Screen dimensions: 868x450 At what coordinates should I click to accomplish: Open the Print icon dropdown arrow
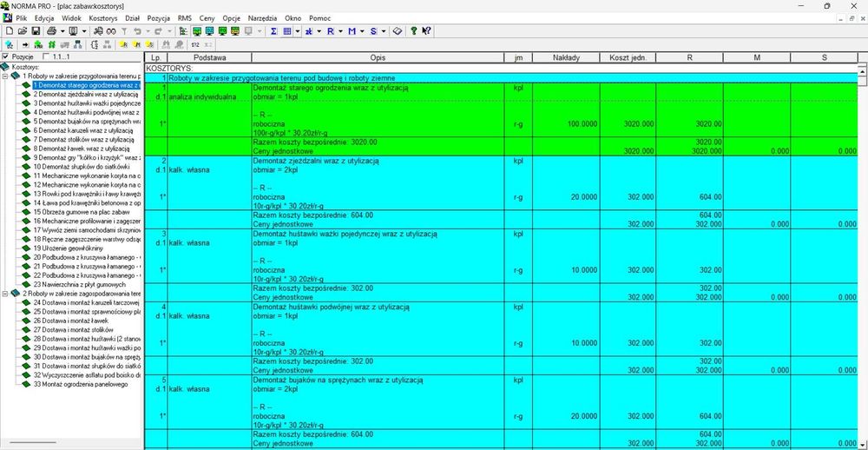(x=62, y=31)
